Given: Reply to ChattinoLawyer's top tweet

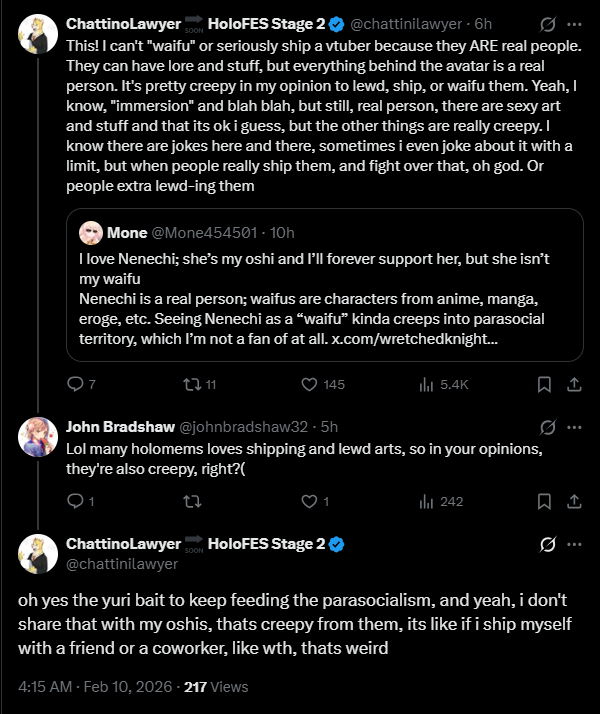Looking at the screenshot, I should [x=74, y=385].
